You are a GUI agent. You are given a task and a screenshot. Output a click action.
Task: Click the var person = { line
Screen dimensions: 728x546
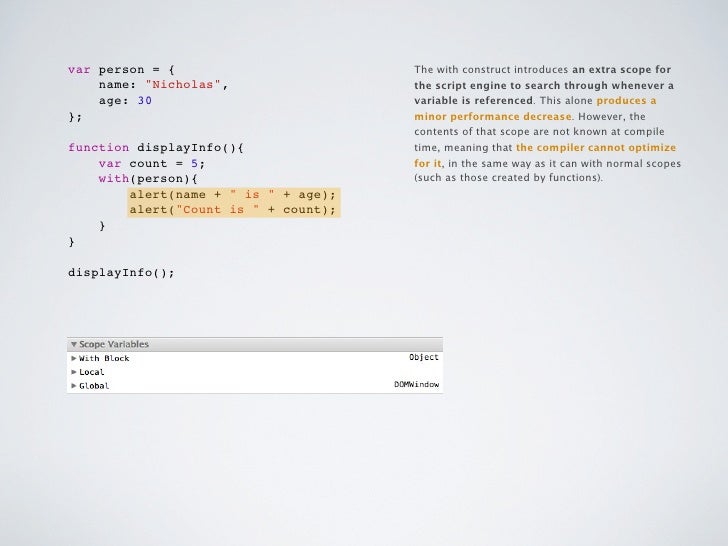tap(121, 70)
